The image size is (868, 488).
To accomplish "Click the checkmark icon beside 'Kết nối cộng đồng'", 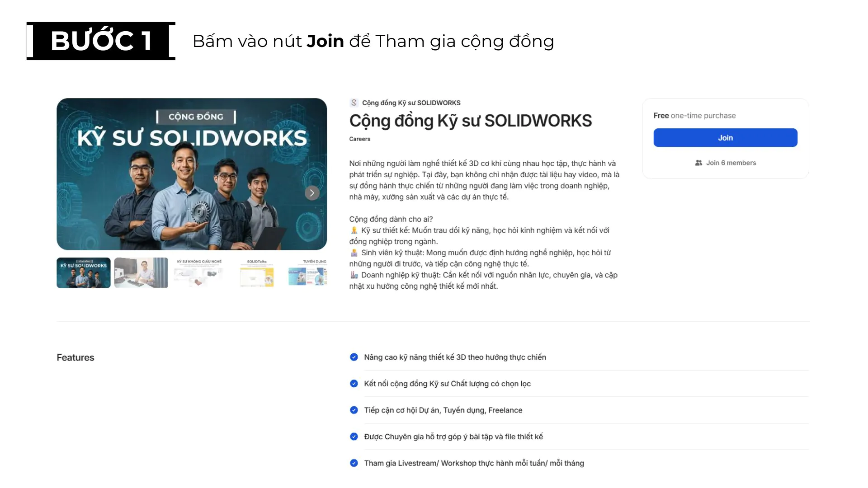I will (354, 384).
